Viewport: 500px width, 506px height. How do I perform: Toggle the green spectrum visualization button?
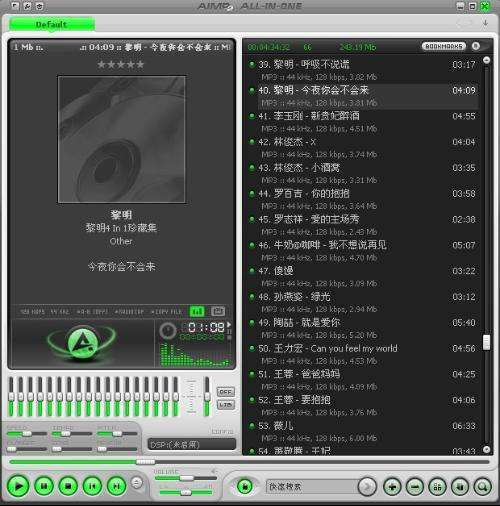[x=197, y=311]
